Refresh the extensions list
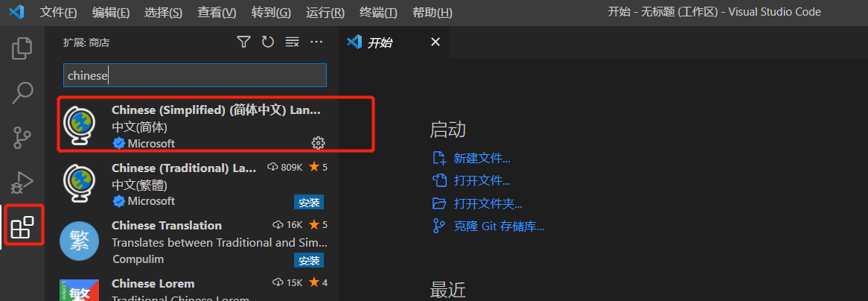The width and height of the screenshot is (868, 301). tap(268, 42)
